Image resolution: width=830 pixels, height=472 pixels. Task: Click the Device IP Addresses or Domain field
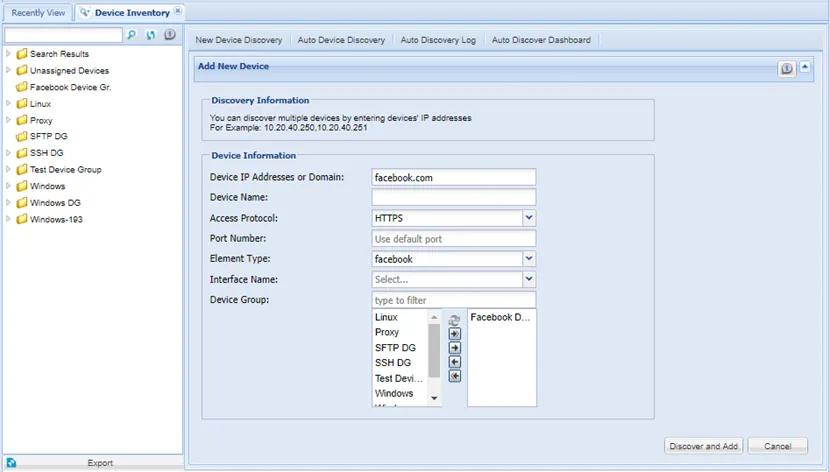454,177
